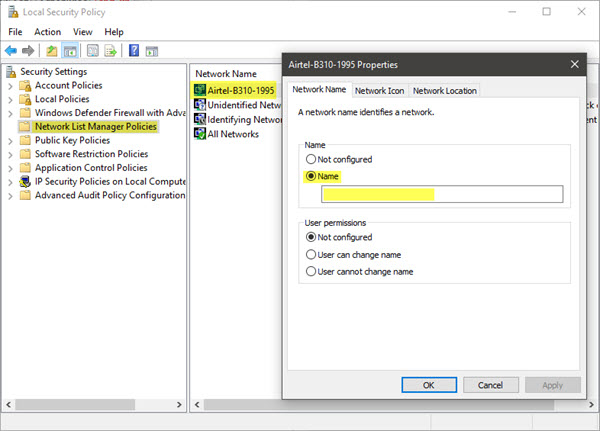Expand Software Restriction Policies node

(x=10, y=155)
